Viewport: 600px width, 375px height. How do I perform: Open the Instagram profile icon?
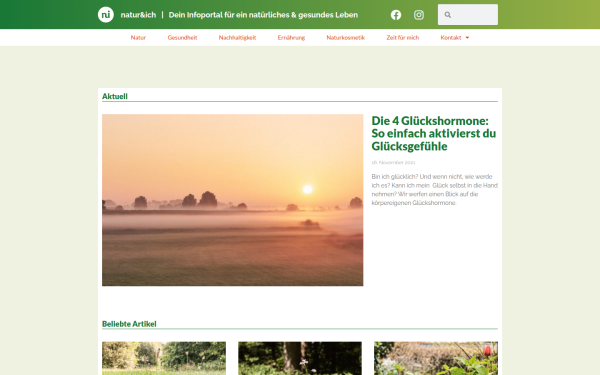[x=419, y=15]
